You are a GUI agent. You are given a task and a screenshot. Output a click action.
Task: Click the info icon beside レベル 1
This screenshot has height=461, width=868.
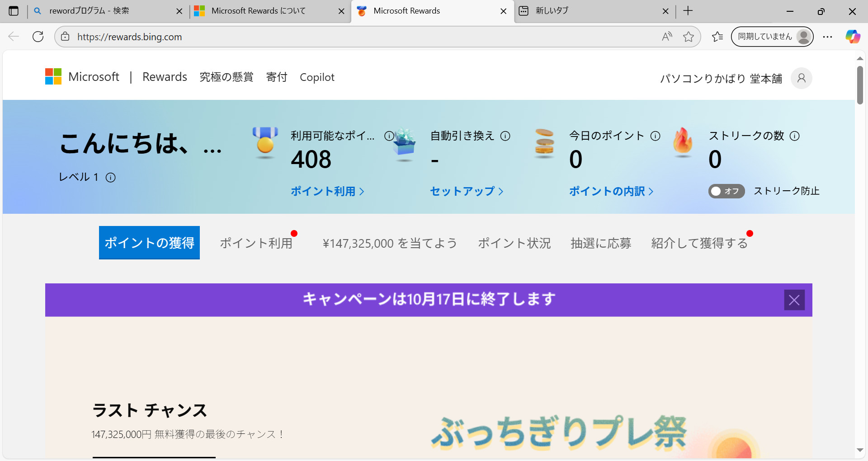coord(111,177)
